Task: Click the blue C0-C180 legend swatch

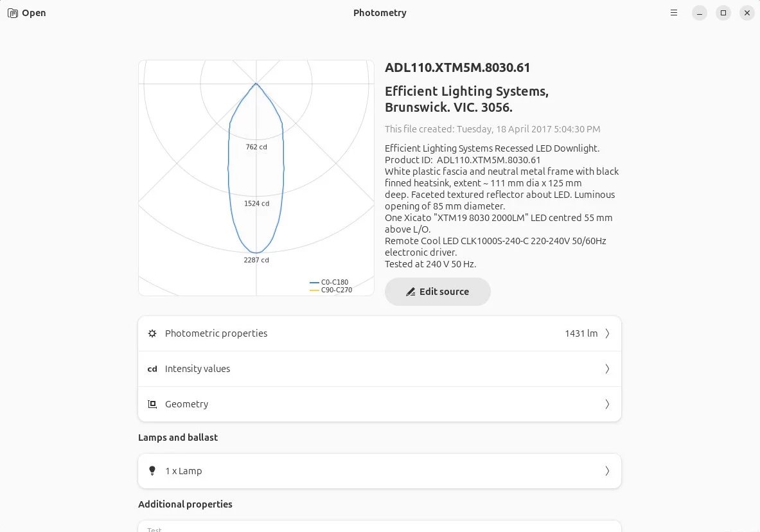Action: coord(314,283)
